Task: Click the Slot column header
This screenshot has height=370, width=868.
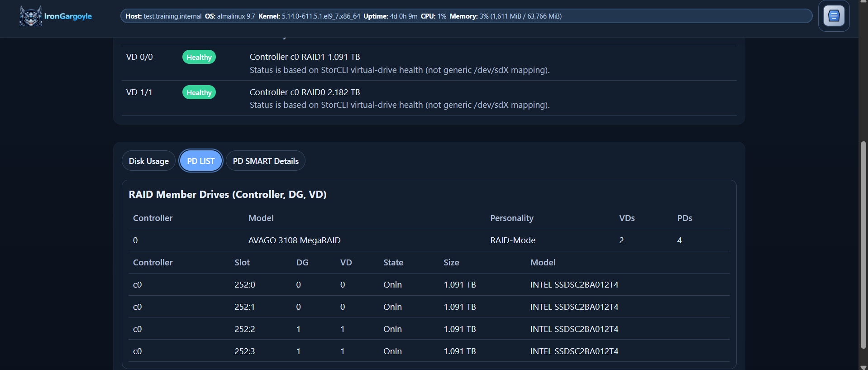Action: tap(242, 263)
